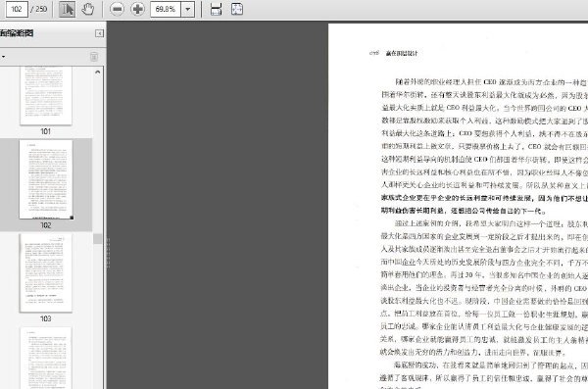Viewport: 588px width, 389px height.
Task: Click the page number input field
Action: click(17, 9)
